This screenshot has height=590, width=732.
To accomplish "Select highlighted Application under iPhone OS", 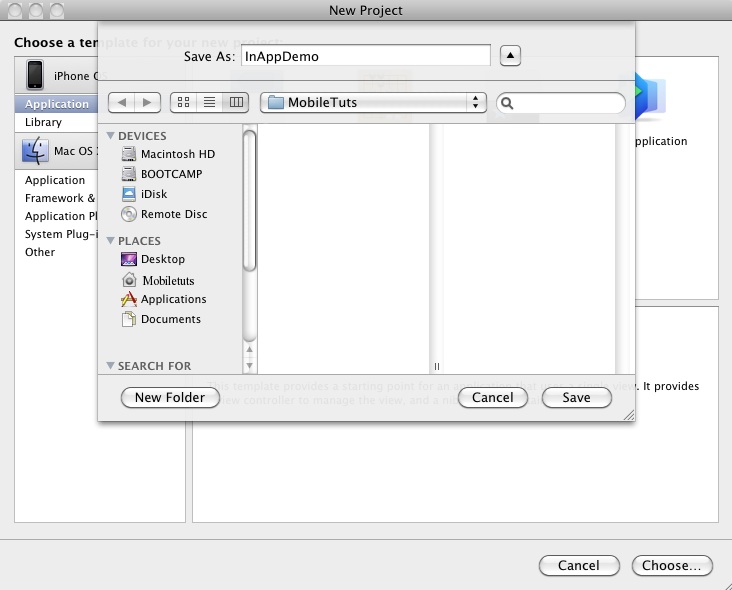I will click(x=56, y=104).
